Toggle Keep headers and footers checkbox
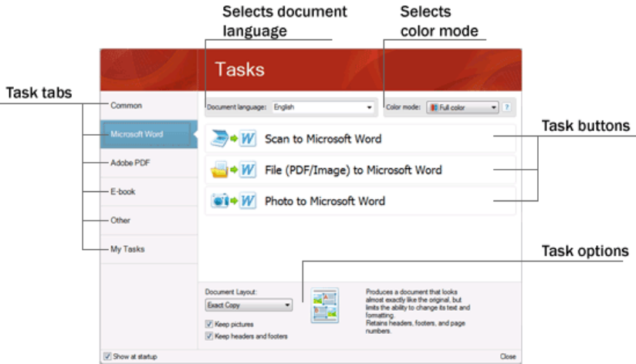This screenshot has width=636, height=364. tap(209, 335)
